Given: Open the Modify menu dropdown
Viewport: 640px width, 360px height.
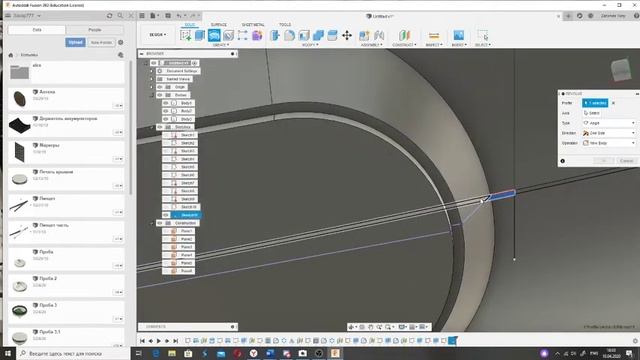Looking at the screenshot, I should [310, 44].
